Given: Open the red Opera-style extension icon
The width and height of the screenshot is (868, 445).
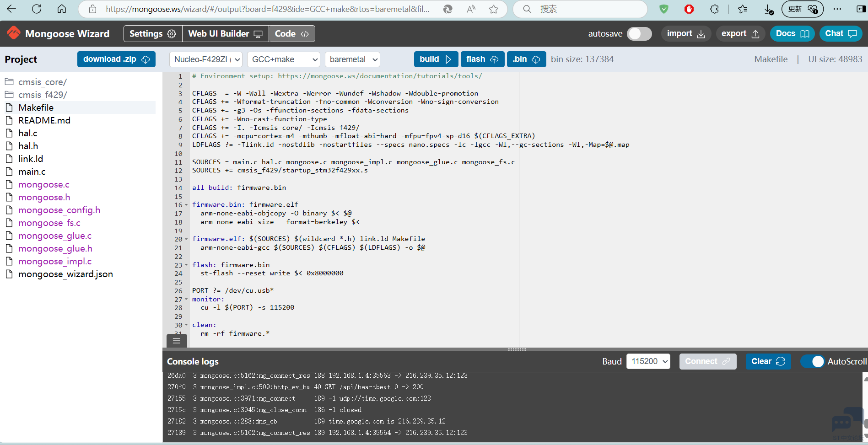Looking at the screenshot, I should tap(689, 9).
